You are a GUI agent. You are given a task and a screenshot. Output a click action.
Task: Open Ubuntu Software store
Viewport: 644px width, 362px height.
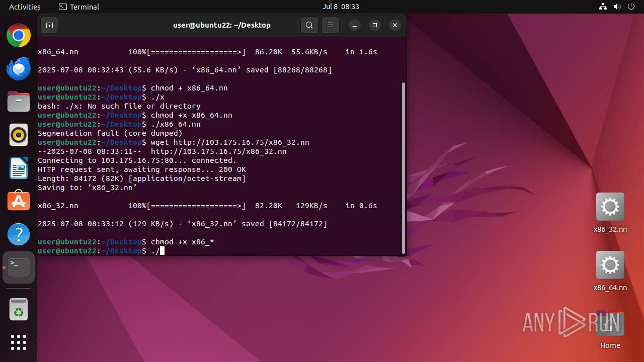point(19,201)
